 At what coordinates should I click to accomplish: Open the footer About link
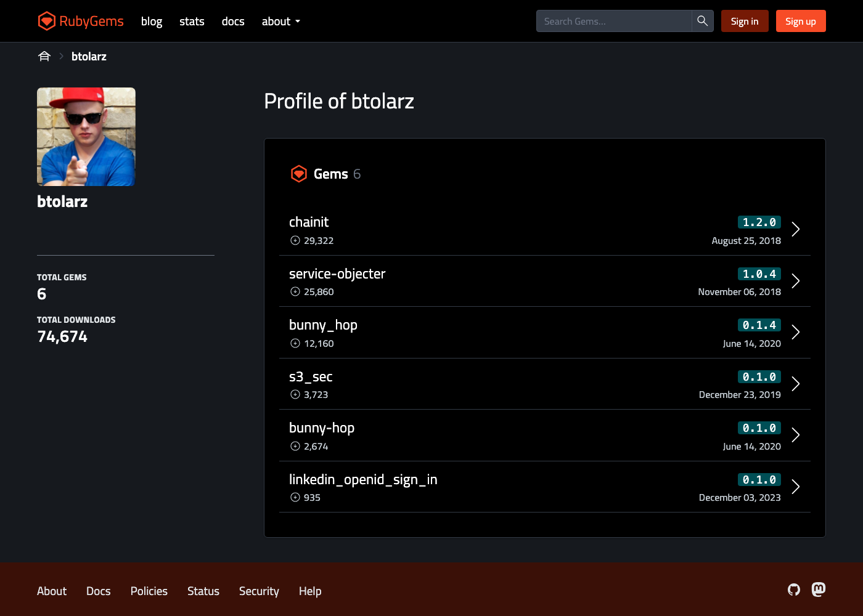pos(52,591)
